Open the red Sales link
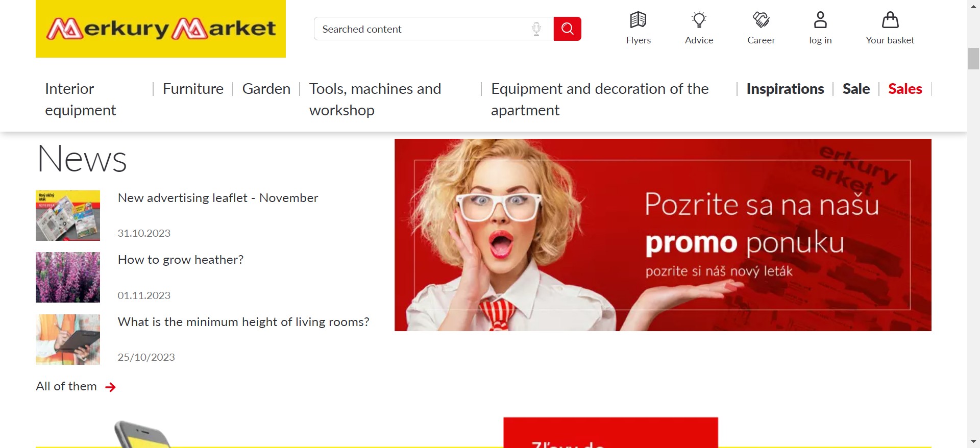The image size is (980, 448). (x=905, y=89)
